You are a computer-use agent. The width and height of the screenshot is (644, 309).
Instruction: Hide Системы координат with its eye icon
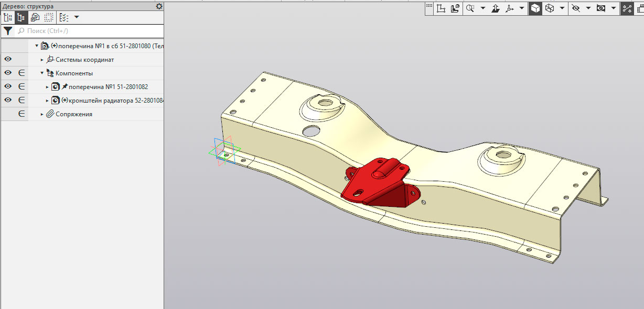[8, 59]
